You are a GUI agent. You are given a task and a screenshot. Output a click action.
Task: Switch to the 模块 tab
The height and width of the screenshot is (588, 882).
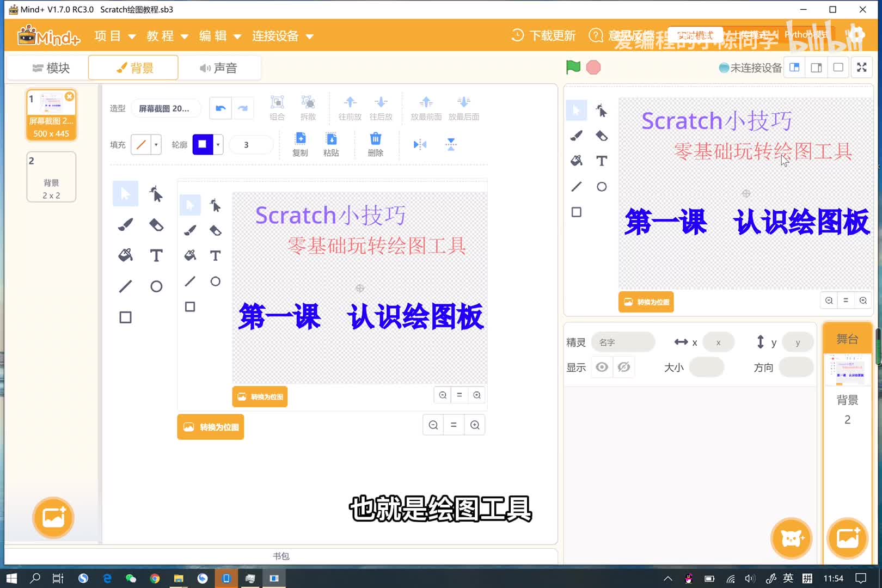pyautogui.click(x=51, y=68)
